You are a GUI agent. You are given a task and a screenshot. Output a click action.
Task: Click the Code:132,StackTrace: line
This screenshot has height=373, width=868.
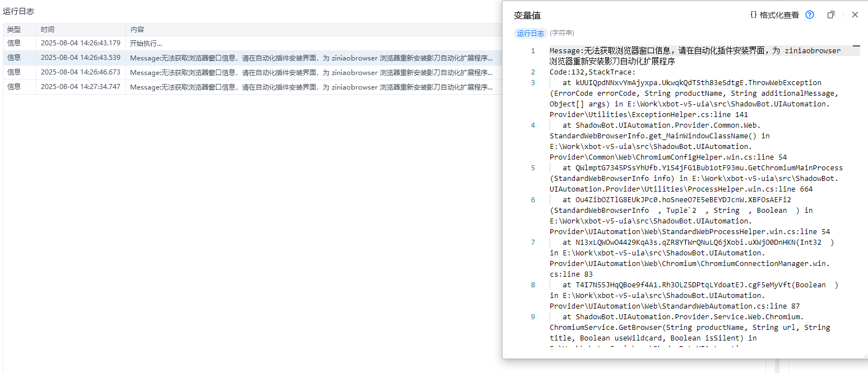point(593,72)
